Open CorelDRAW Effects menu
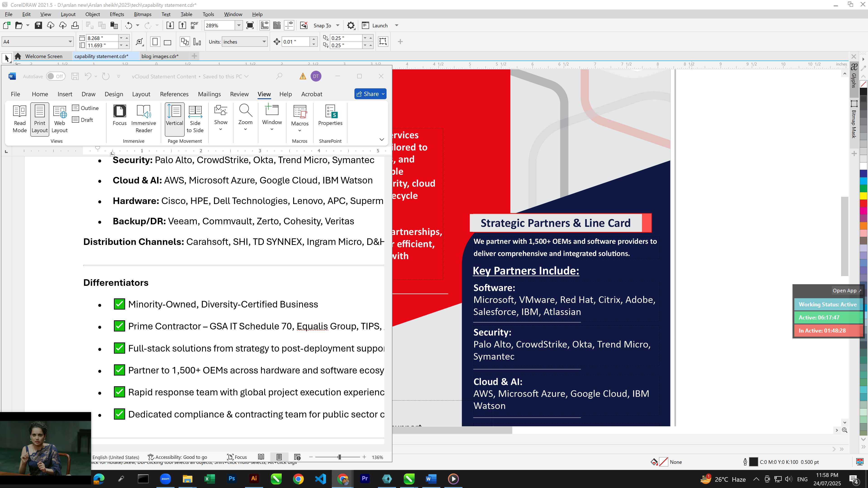The width and height of the screenshot is (868, 488). point(117,14)
